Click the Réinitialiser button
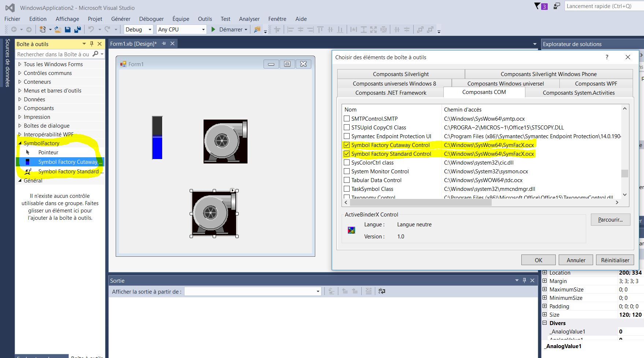The image size is (644, 358). coord(615,260)
